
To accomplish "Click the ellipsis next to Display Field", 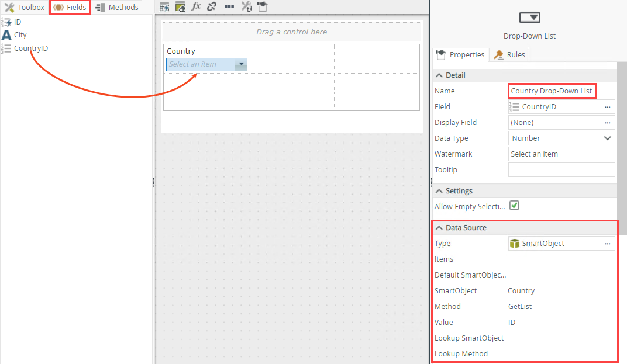I will [608, 122].
